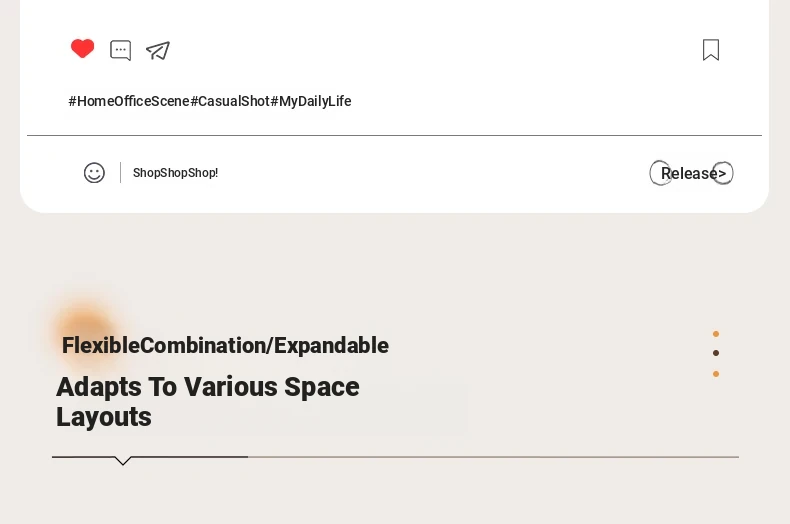This screenshot has height=524, width=790.
Task: Open comments with the speech bubble icon
Action: (x=120, y=50)
